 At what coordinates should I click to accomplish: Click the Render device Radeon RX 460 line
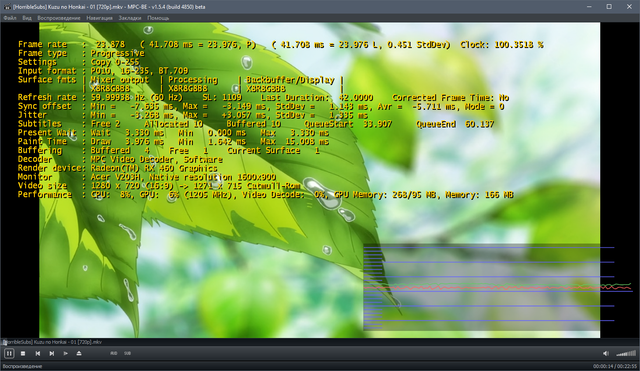pyautogui.click(x=118, y=168)
